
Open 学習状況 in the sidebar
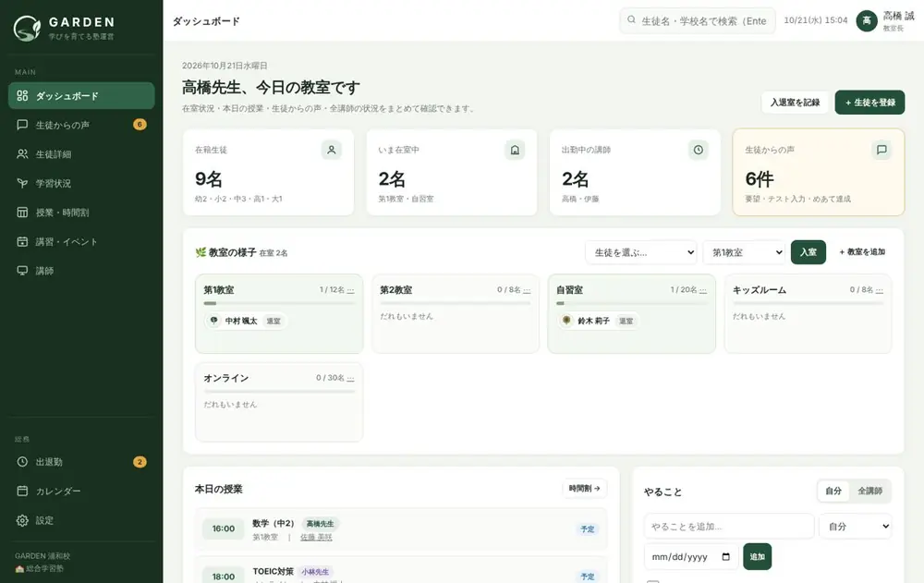(81, 183)
